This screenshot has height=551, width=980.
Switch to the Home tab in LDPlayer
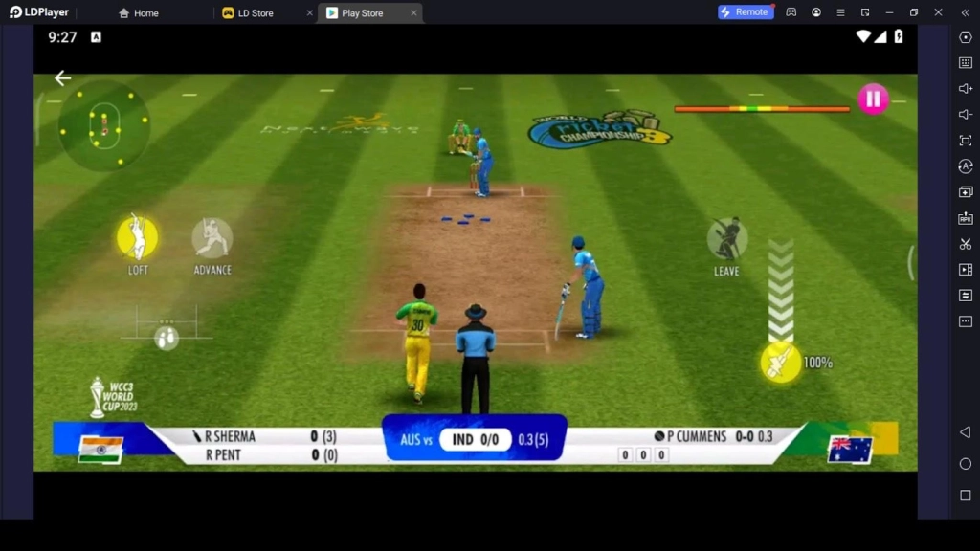139,12
